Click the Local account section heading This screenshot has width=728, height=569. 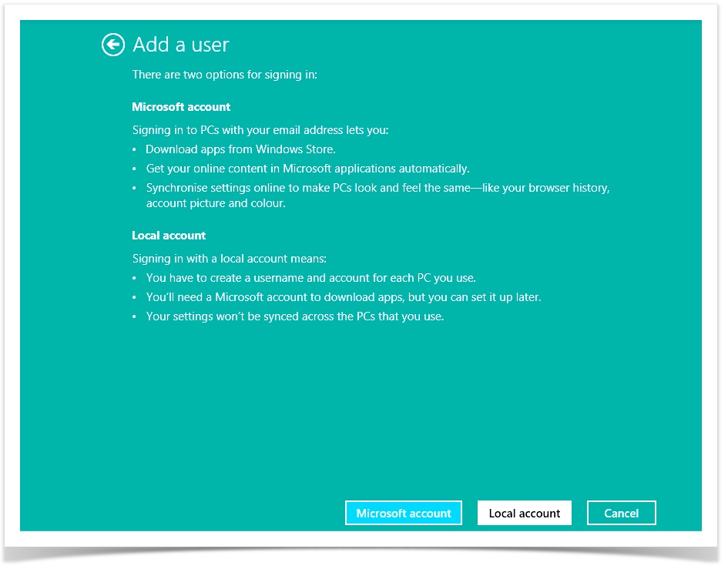169,236
